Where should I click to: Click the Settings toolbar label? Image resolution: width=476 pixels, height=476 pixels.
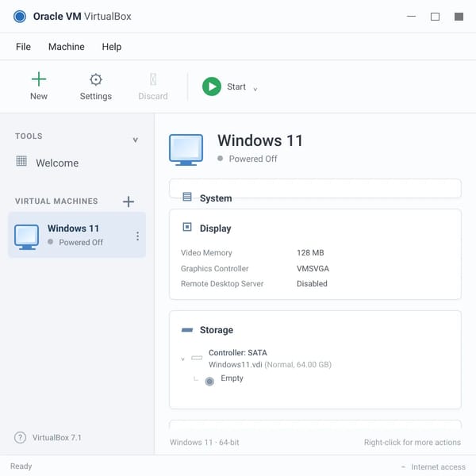click(96, 96)
